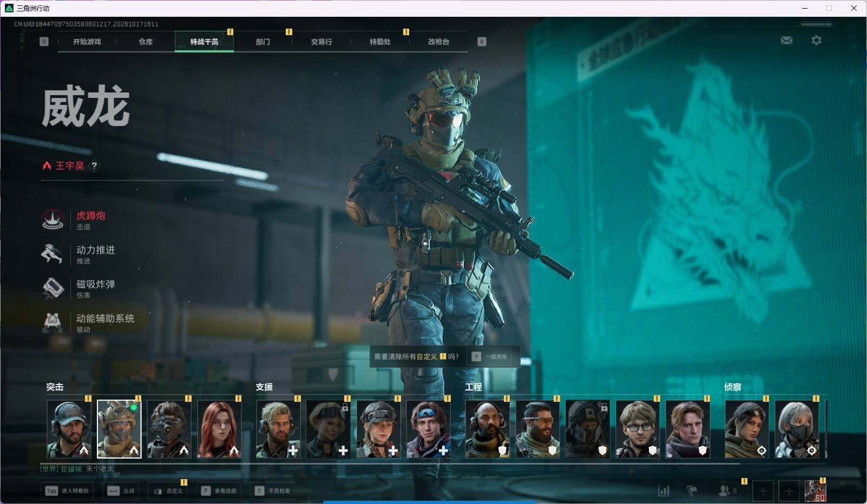Select the 动能辅助系统 passive icon
Screen dimensions: 867x504
tap(52, 322)
